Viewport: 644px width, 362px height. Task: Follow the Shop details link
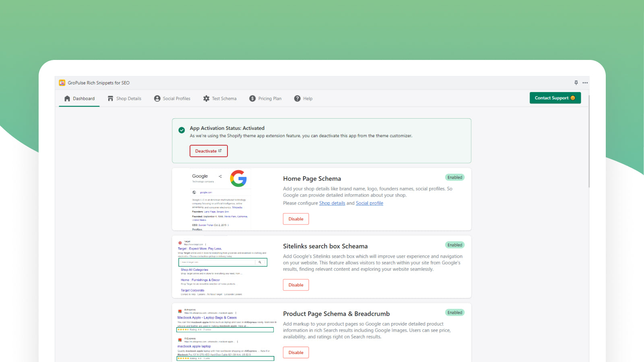(332, 203)
